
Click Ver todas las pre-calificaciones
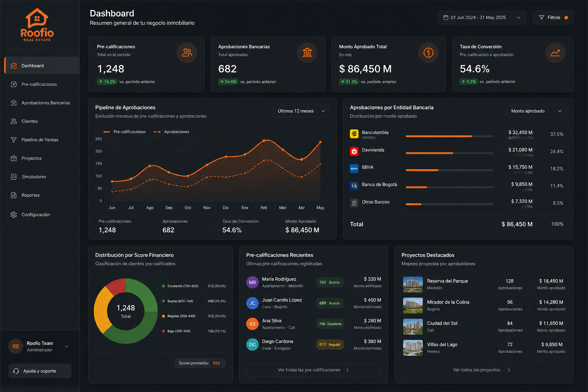click(x=314, y=370)
